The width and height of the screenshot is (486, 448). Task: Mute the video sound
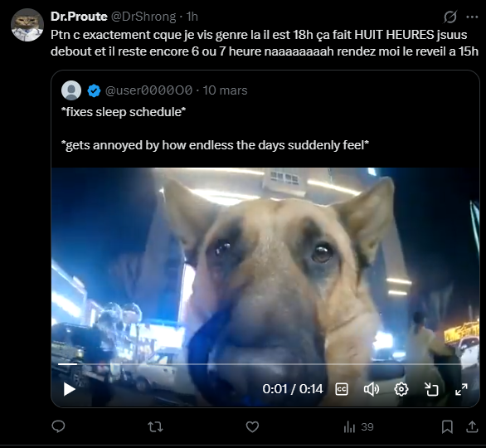tap(372, 389)
